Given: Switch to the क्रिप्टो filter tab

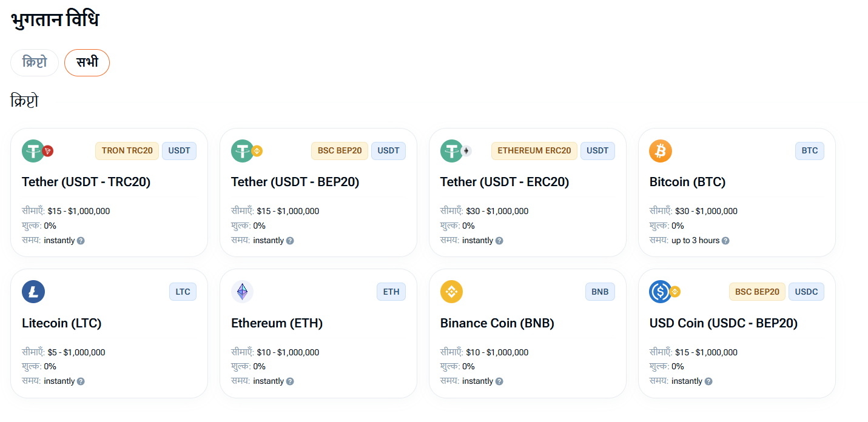Looking at the screenshot, I should tap(35, 62).
